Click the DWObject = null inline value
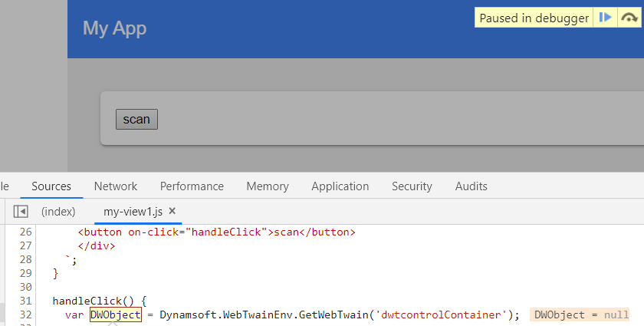This screenshot has width=644, height=326. pyautogui.click(x=581, y=315)
